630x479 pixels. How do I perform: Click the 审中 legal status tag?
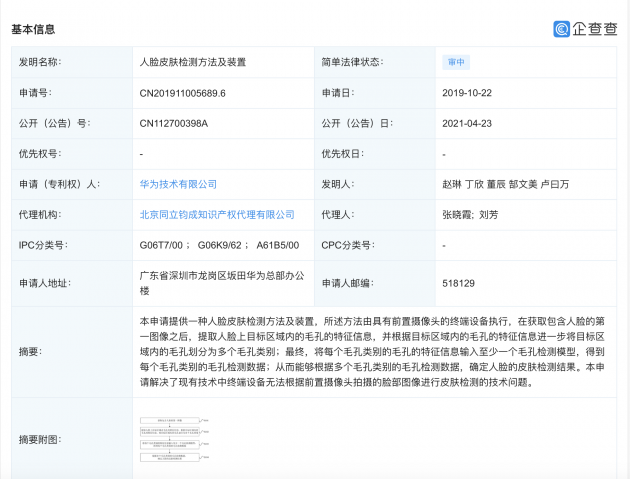(456, 62)
